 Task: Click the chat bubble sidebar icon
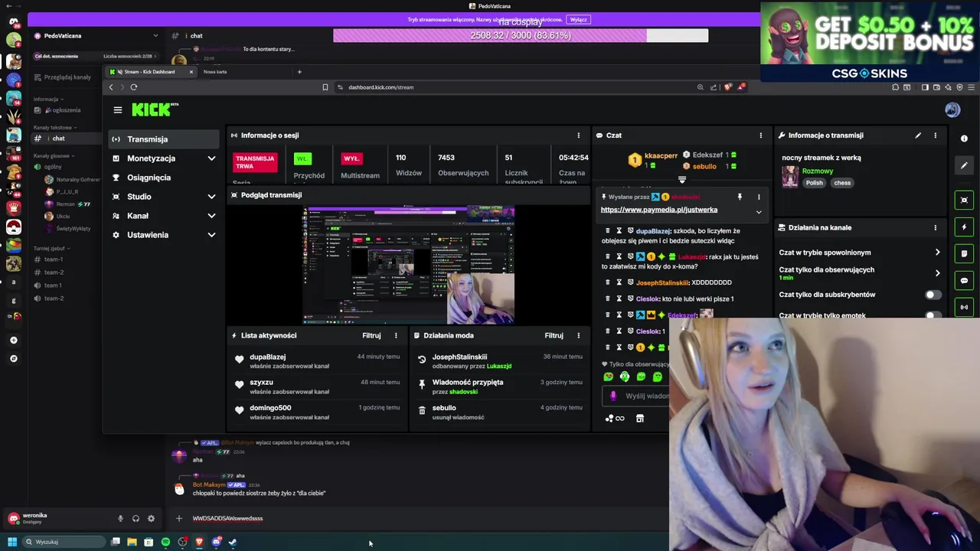pyautogui.click(x=964, y=280)
